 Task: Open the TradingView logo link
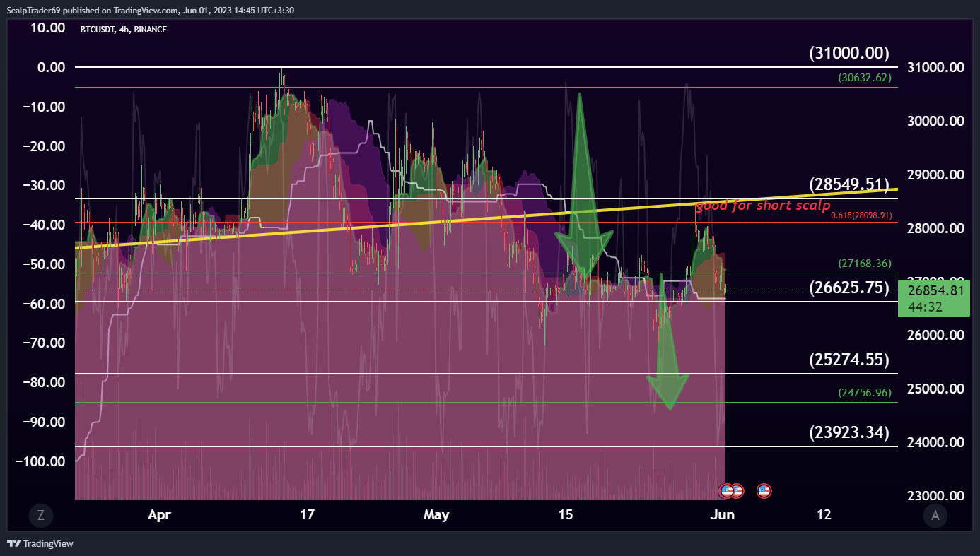[40, 543]
